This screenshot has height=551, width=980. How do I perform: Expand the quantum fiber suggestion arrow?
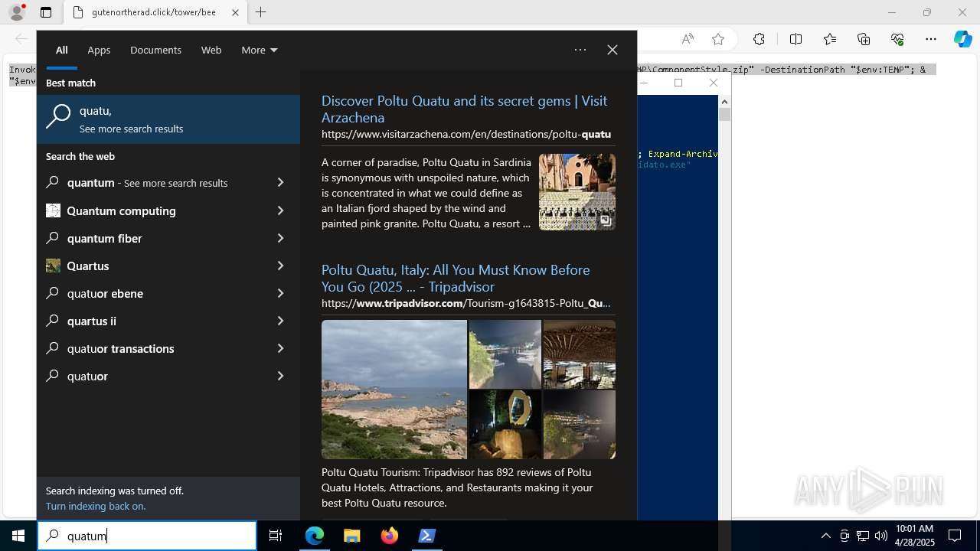click(280, 238)
